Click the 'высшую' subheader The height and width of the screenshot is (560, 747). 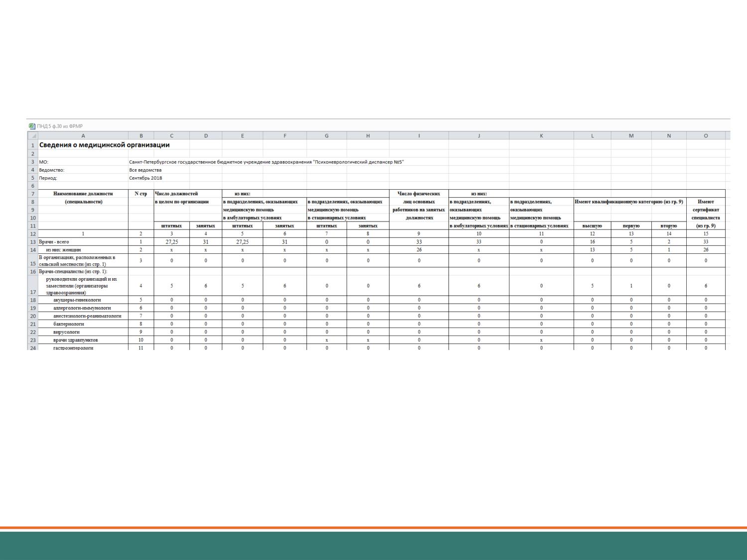click(x=593, y=226)
